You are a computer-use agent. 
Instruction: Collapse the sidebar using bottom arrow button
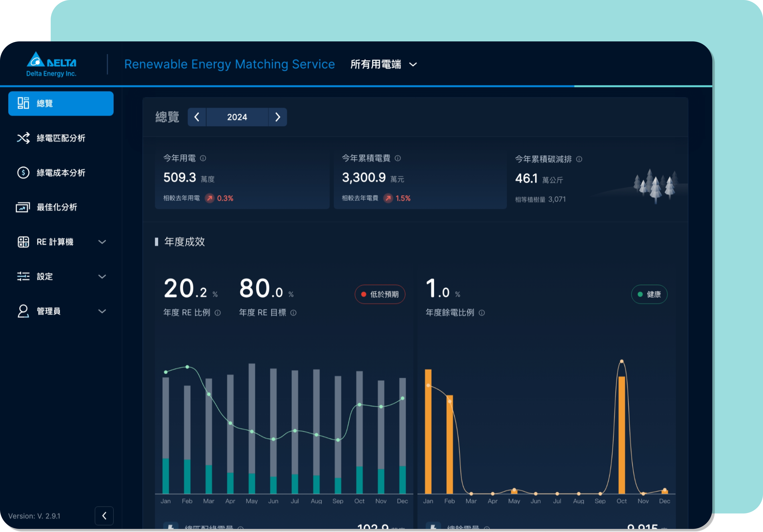click(x=104, y=516)
